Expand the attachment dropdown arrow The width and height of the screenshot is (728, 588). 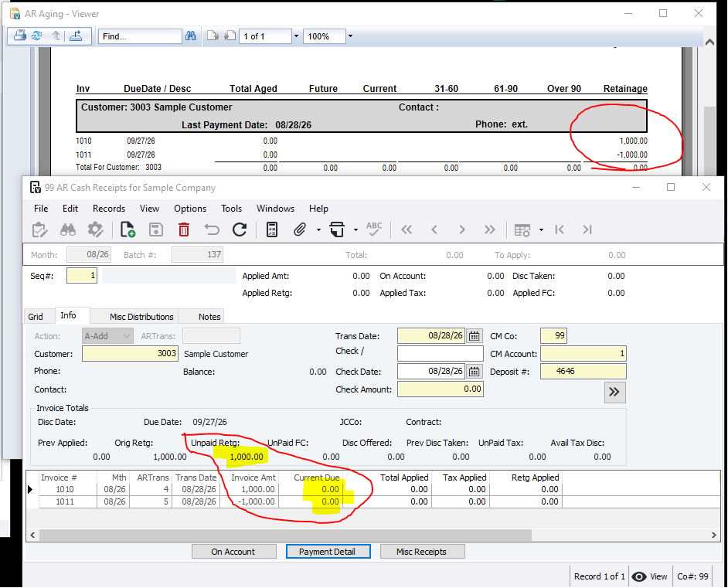point(318,230)
